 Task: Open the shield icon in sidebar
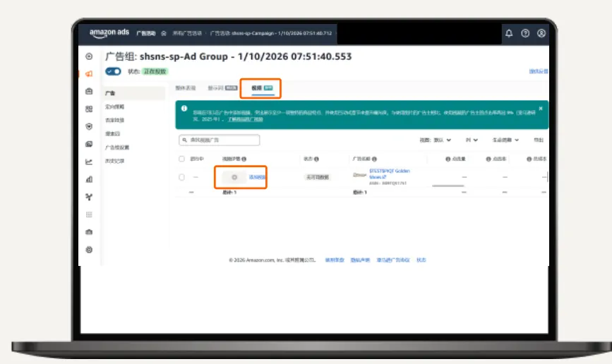pyautogui.click(x=89, y=126)
